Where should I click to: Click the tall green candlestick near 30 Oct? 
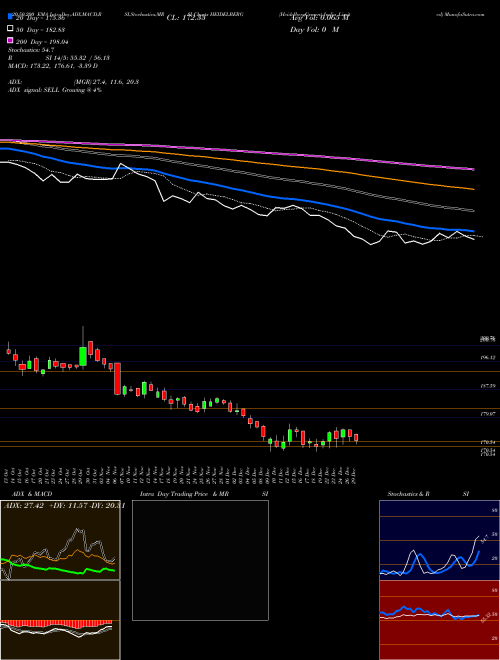[x=83, y=356]
